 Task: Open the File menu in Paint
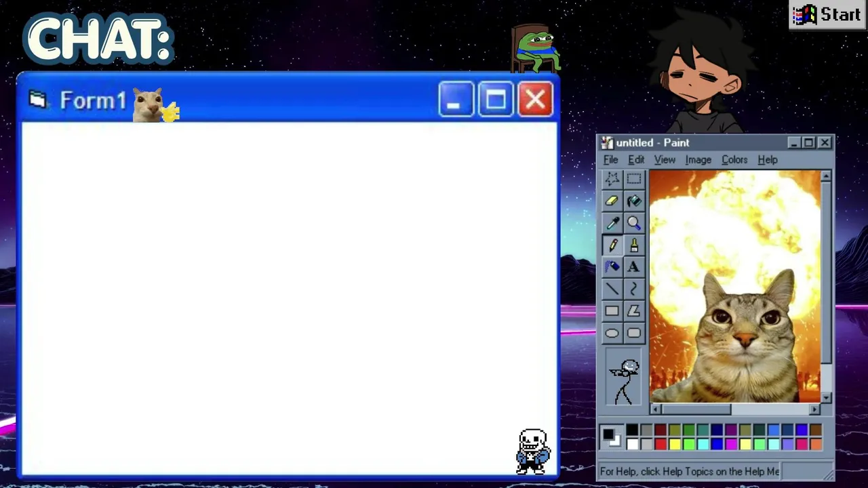tap(610, 160)
